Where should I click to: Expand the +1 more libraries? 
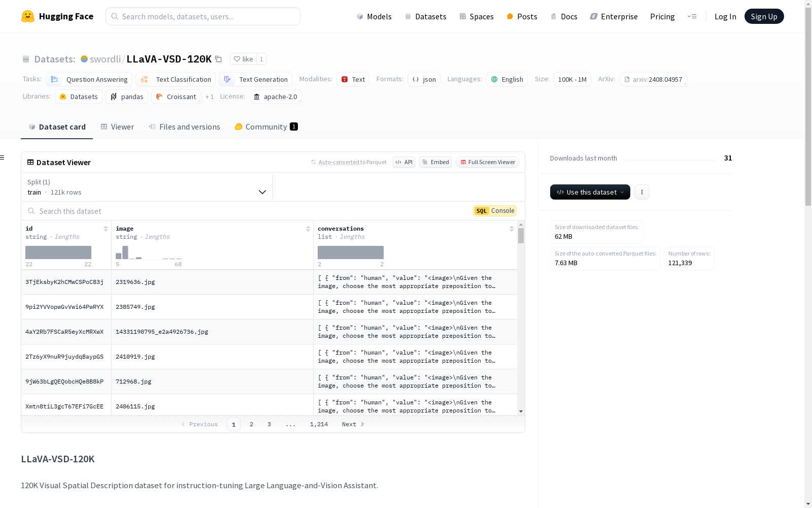point(210,97)
